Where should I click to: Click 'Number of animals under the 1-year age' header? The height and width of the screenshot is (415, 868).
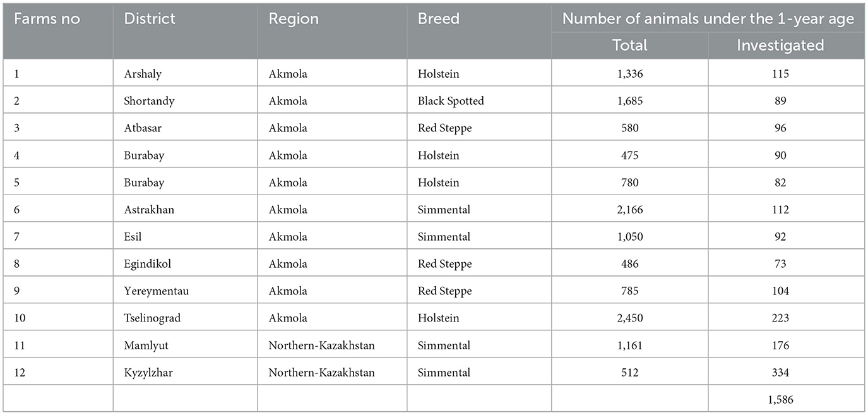[x=708, y=19]
